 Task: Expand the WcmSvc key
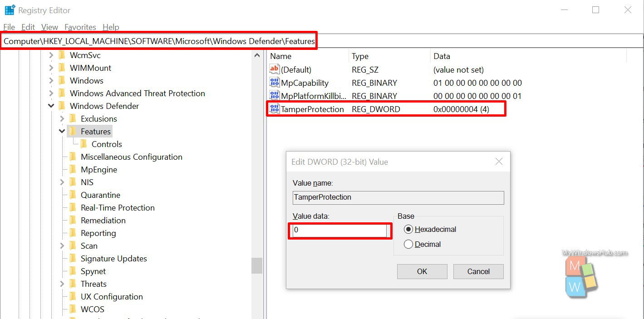coord(51,55)
